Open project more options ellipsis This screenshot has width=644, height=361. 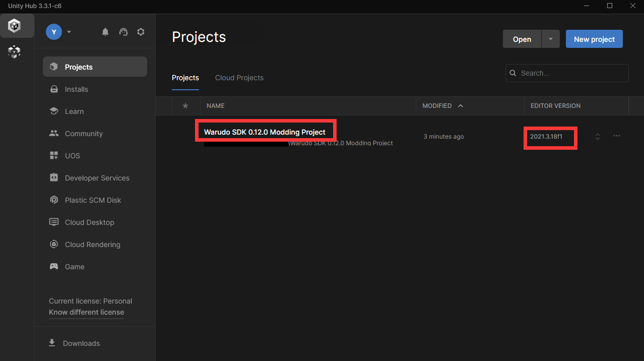click(x=617, y=136)
